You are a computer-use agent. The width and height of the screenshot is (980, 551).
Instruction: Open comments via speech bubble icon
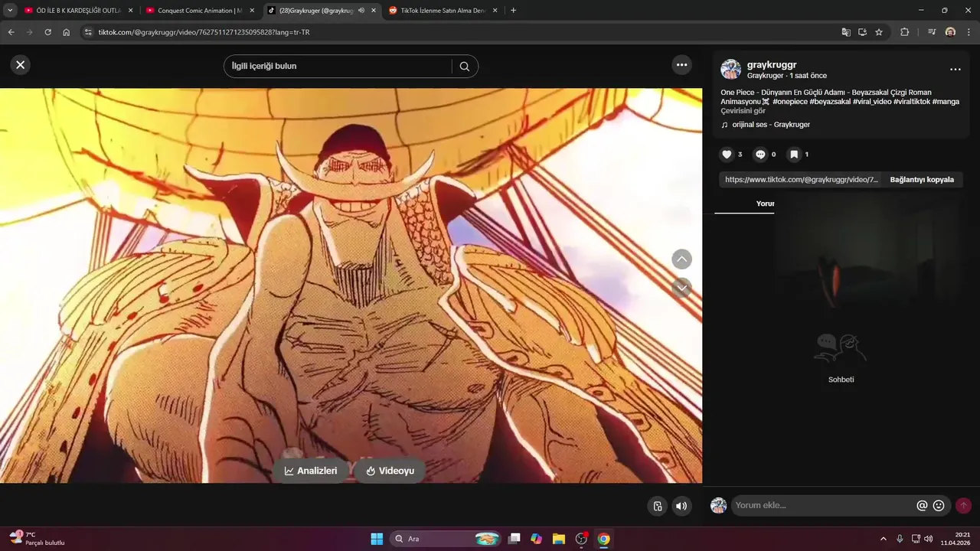click(x=760, y=154)
